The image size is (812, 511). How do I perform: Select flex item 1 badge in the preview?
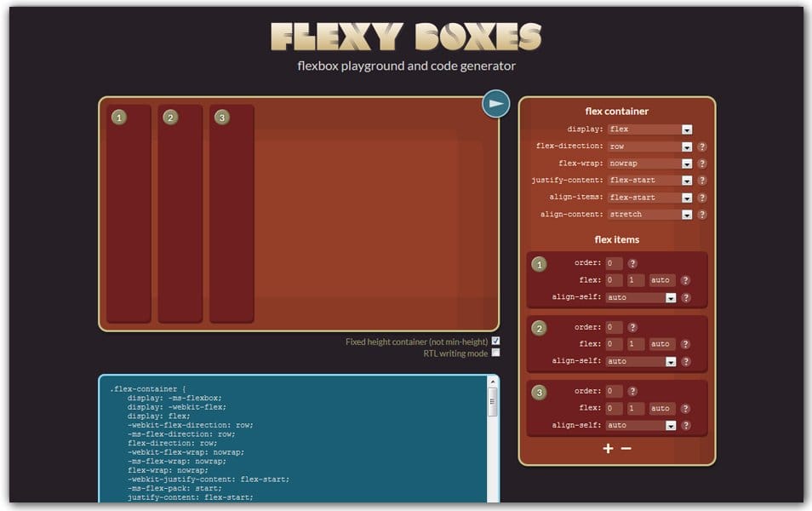tap(118, 118)
